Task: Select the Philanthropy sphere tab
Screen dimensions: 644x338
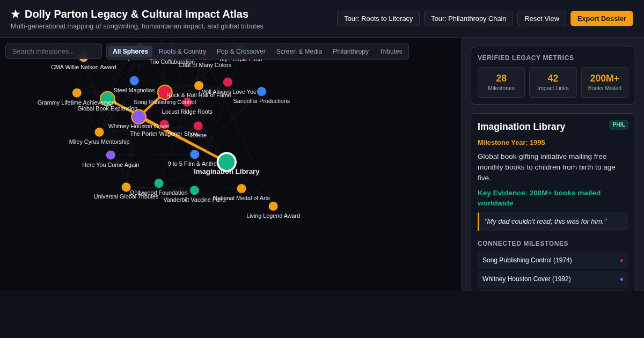Action: pos(350,52)
